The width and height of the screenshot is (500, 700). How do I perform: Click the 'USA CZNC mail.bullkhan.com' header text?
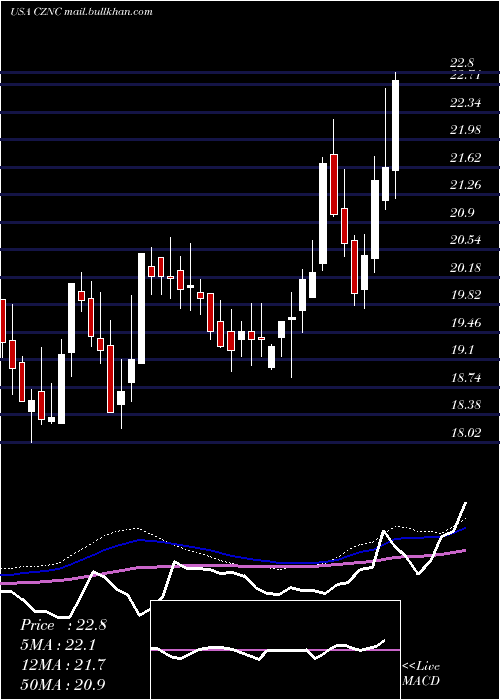81,11
